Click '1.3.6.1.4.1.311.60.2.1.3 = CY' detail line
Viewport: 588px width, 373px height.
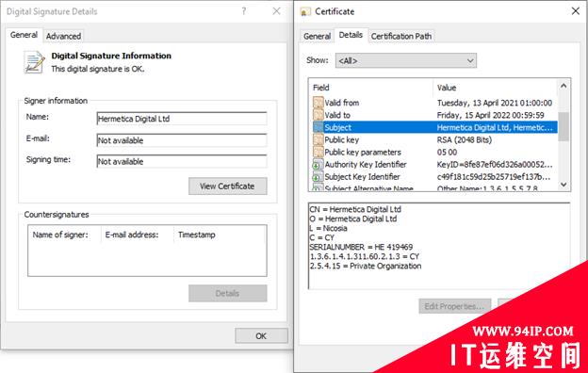pyautogui.click(x=364, y=256)
